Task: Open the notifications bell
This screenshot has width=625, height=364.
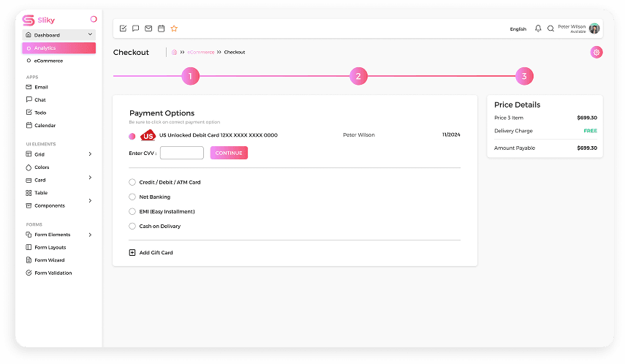Action: click(x=538, y=29)
